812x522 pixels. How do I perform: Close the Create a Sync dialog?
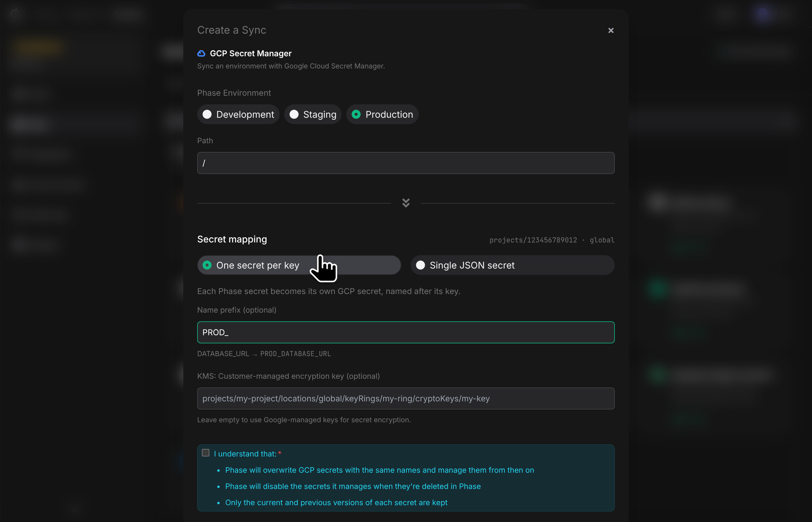coord(611,30)
